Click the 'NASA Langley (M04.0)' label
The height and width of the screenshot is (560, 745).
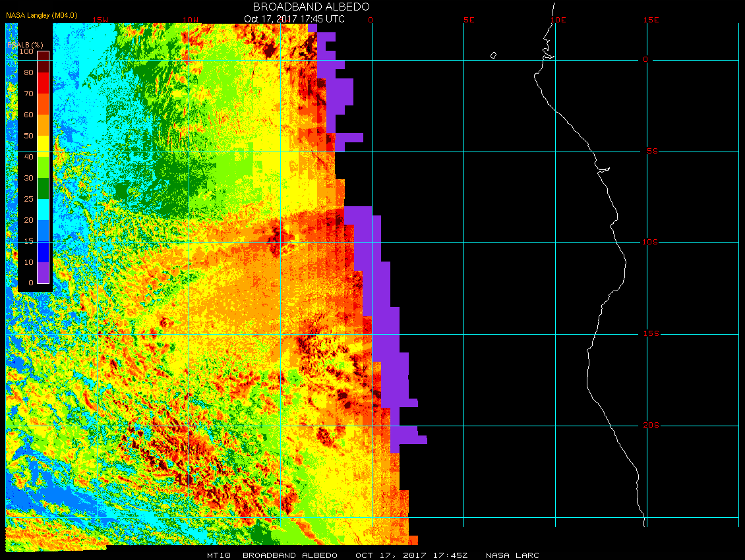[x=42, y=15]
